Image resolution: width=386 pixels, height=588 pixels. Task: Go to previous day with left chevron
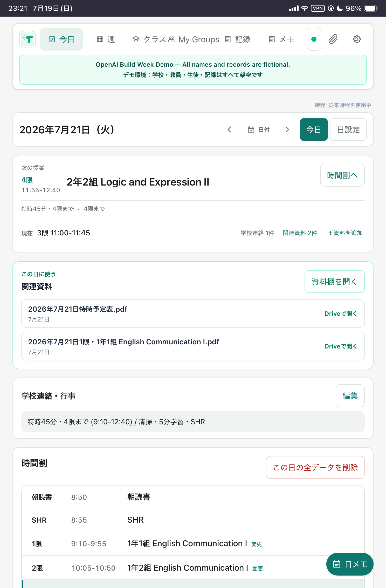point(229,129)
